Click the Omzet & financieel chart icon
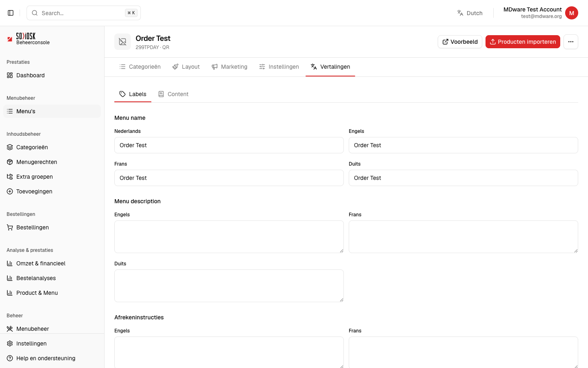 pyautogui.click(x=10, y=263)
